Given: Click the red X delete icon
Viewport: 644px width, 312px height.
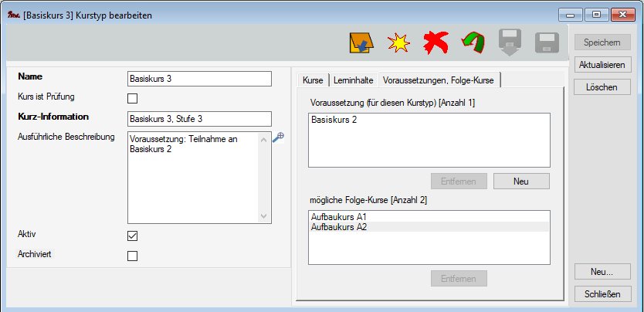Looking at the screenshot, I should pos(436,43).
